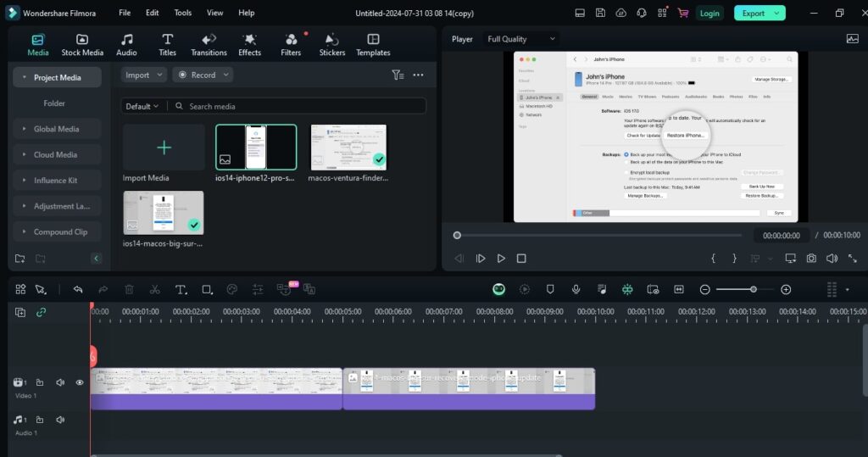Click the timeline zoom in plus icon
Image resolution: width=868 pixels, height=457 pixels.
tap(786, 290)
